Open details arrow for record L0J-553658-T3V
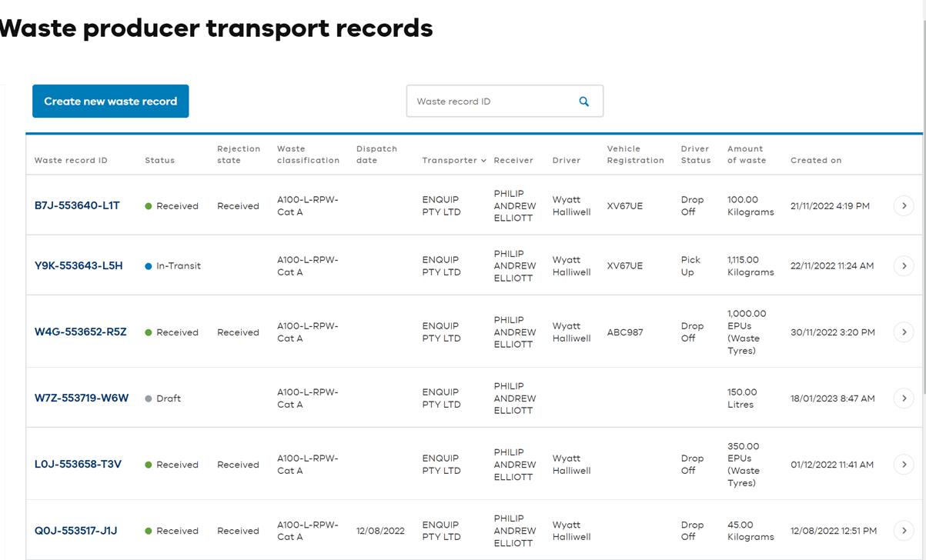This screenshot has width=926, height=560. [904, 465]
